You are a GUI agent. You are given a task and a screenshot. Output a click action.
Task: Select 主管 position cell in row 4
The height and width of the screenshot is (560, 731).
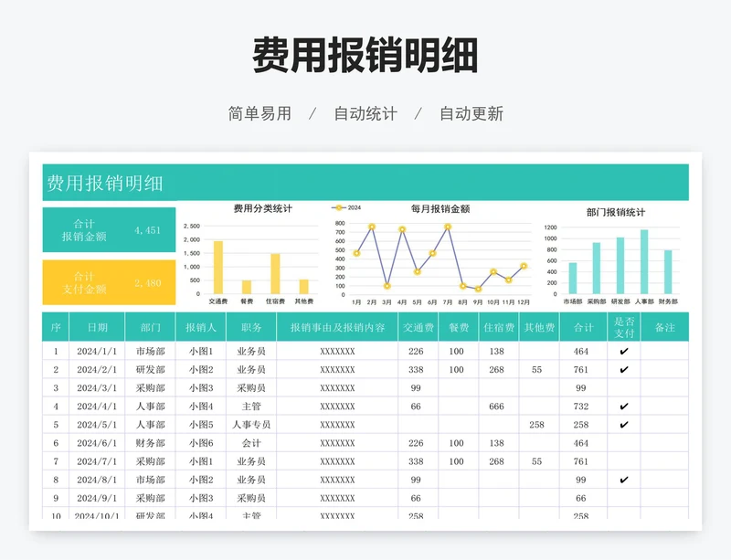pos(251,407)
